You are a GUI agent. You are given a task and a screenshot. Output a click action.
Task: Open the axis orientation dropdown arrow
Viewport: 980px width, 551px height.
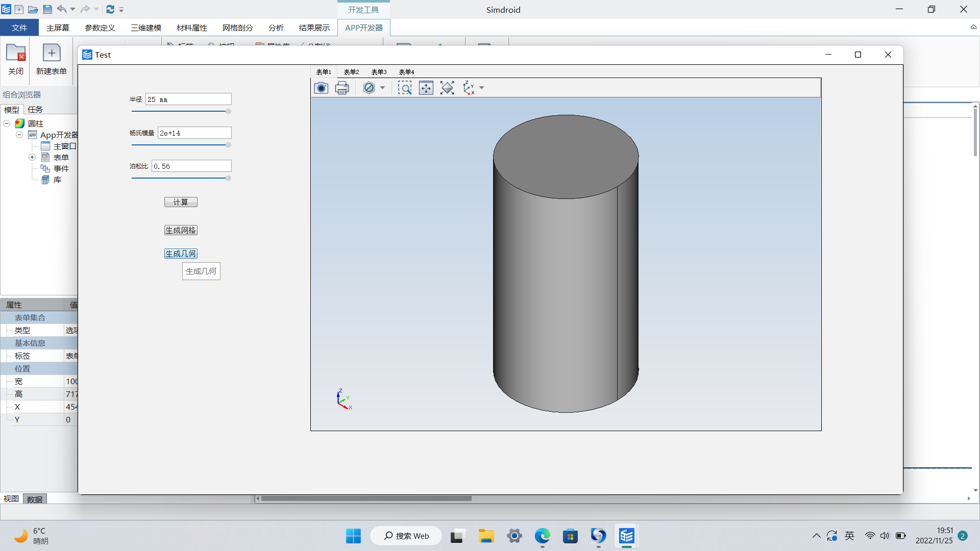(x=481, y=88)
